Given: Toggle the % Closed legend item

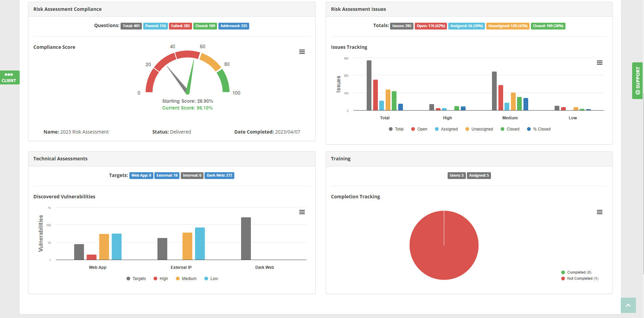Looking at the screenshot, I should tap(539, 129).
